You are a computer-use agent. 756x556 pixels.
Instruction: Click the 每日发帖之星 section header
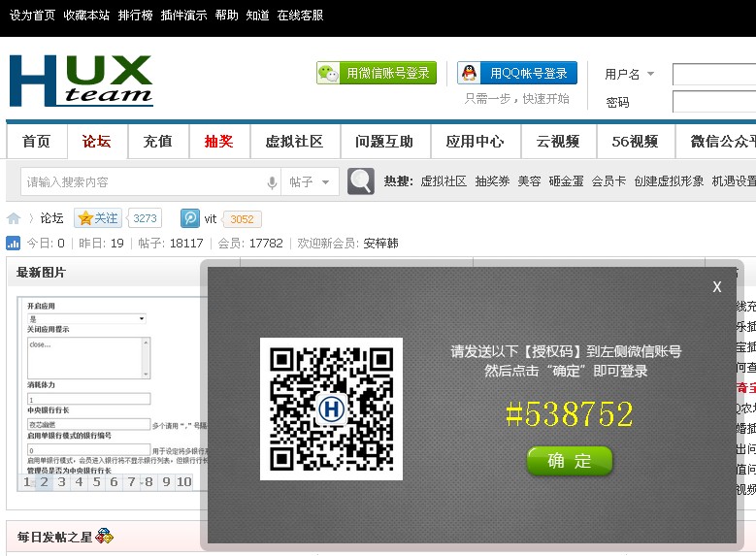pos(54,537)
